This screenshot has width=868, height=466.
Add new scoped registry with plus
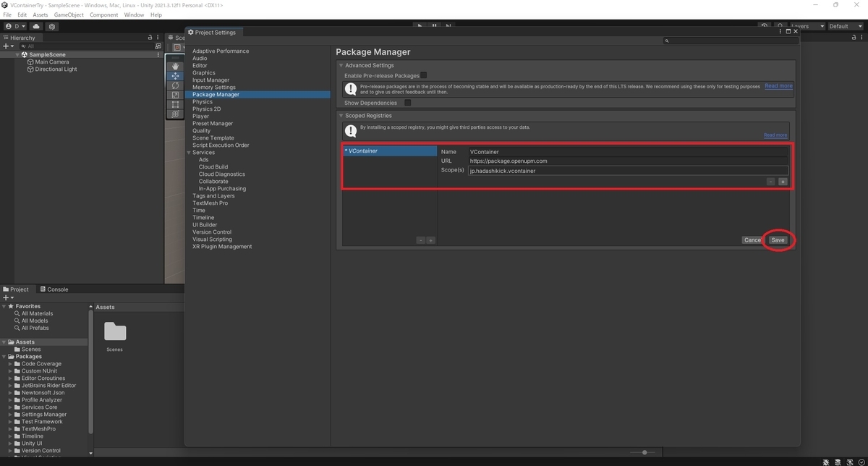point(430,240)
